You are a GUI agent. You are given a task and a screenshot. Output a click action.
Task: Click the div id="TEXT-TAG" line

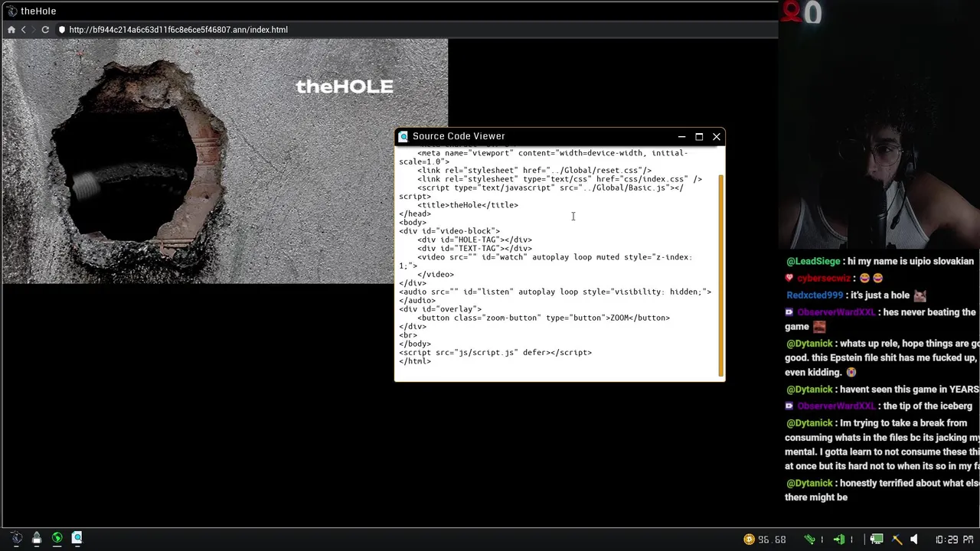pos(475,249)
